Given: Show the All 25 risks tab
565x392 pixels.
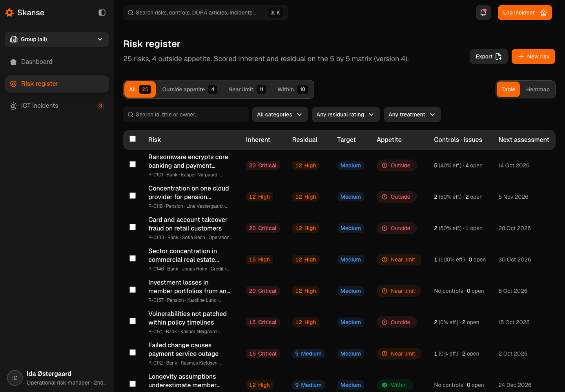Looking at the screenshot, I should [140, 89].
